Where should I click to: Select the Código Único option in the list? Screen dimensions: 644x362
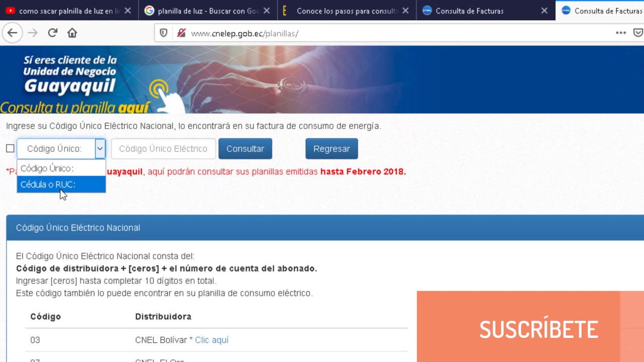[x=47, y=168]
